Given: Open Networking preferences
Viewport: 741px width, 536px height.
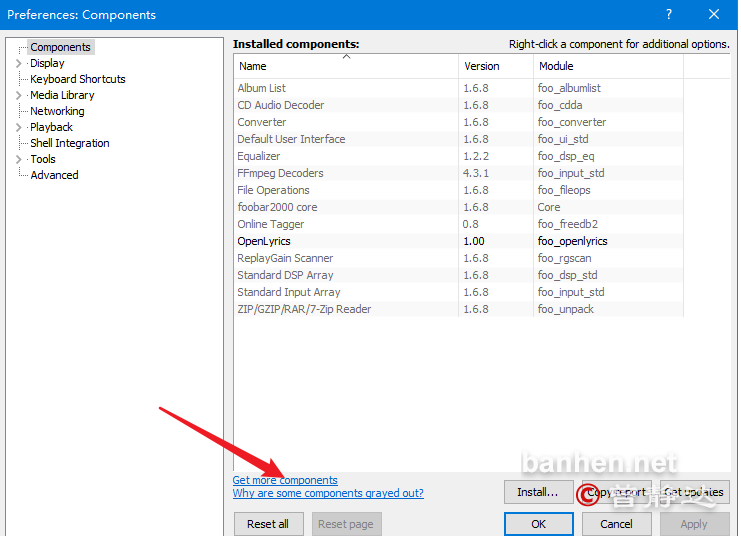Looking at the screenshot, I should point(57,111).
